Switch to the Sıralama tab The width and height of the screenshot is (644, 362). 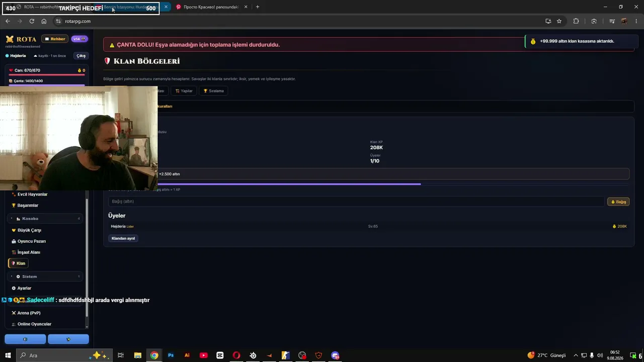213,91
